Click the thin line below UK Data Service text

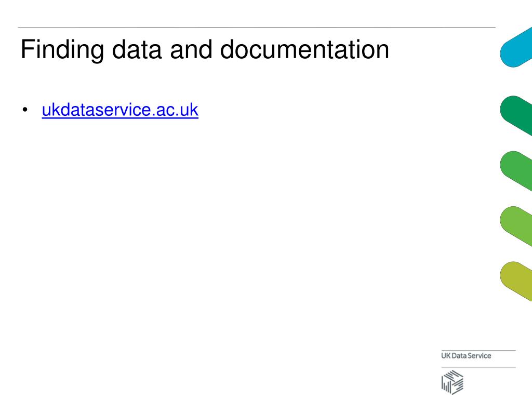tap(478, 367)
